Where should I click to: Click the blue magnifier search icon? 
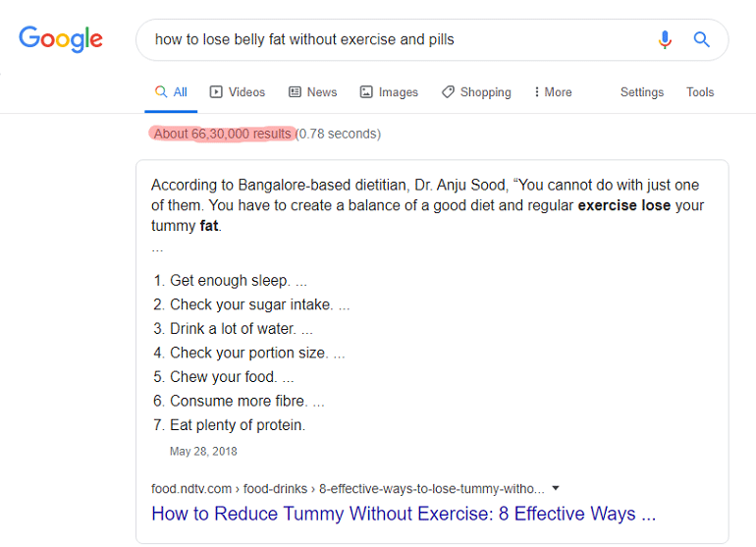[702, 39]
